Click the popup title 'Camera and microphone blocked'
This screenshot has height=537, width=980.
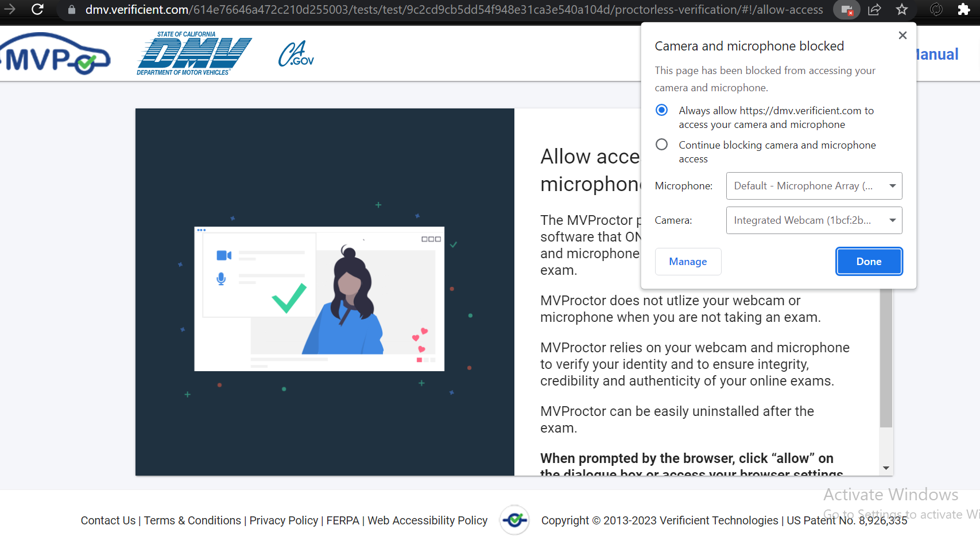point(749,46)
